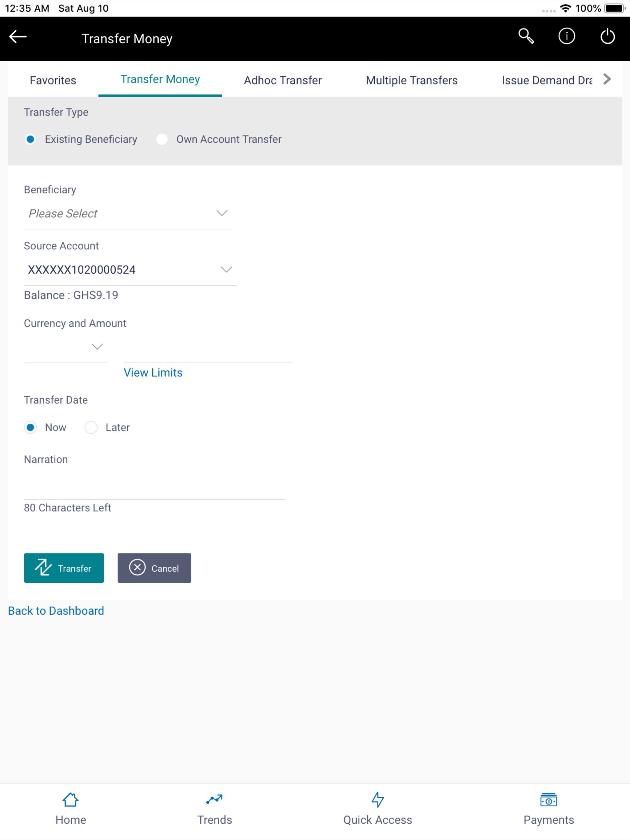Go back using the back arrow
This screenshot has width=630, height=840.
click(x=18, y=37)
